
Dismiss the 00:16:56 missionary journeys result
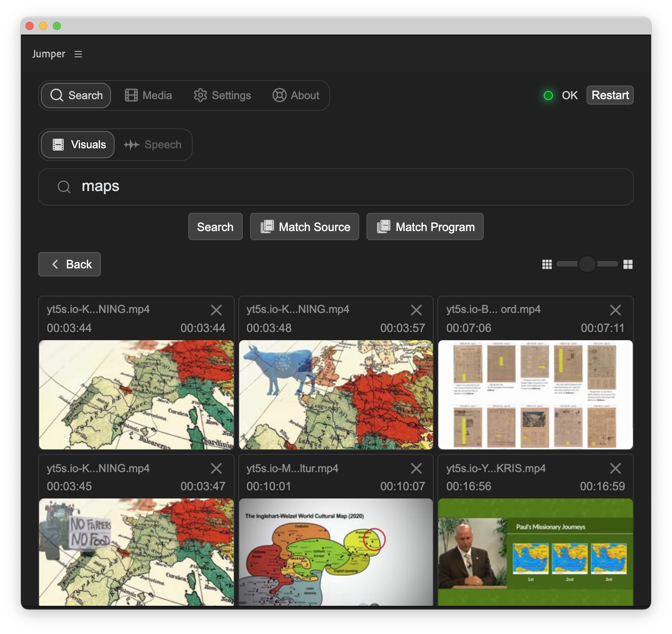click(x=615, y=468)
